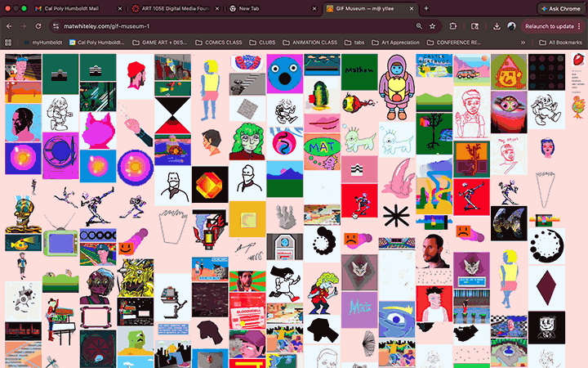
Task: Go back to the previous page
Action: [9, 26]
